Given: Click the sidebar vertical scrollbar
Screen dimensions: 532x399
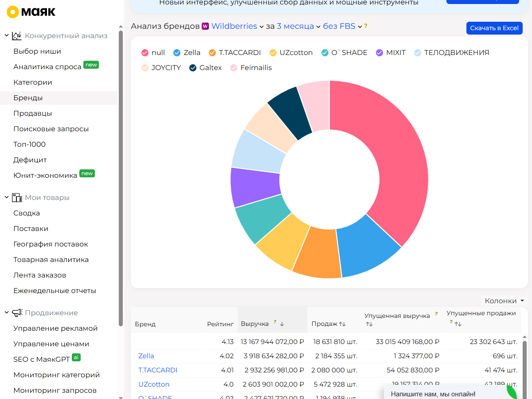Looking at the screenshot, I should coord(121,177).
